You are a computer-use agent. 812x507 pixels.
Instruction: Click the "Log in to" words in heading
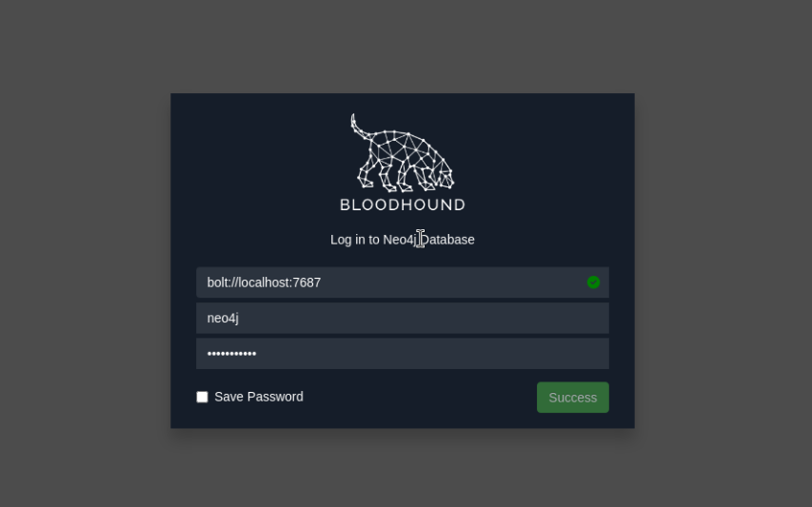point(355,240)
